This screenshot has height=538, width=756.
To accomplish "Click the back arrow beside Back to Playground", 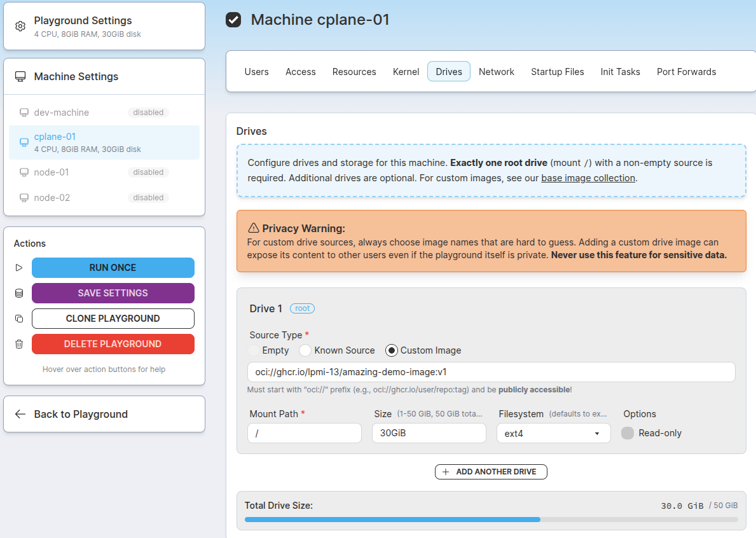I will (x=19, y=413).
